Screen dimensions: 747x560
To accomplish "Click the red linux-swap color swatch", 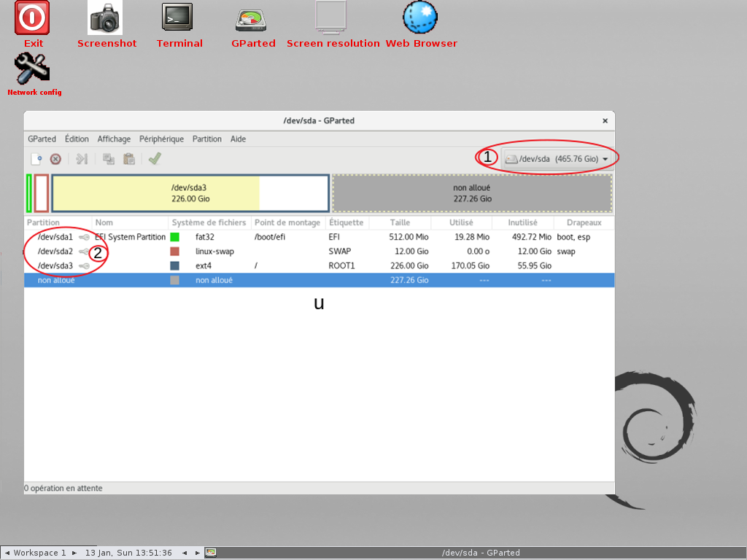I will [175, 252].
